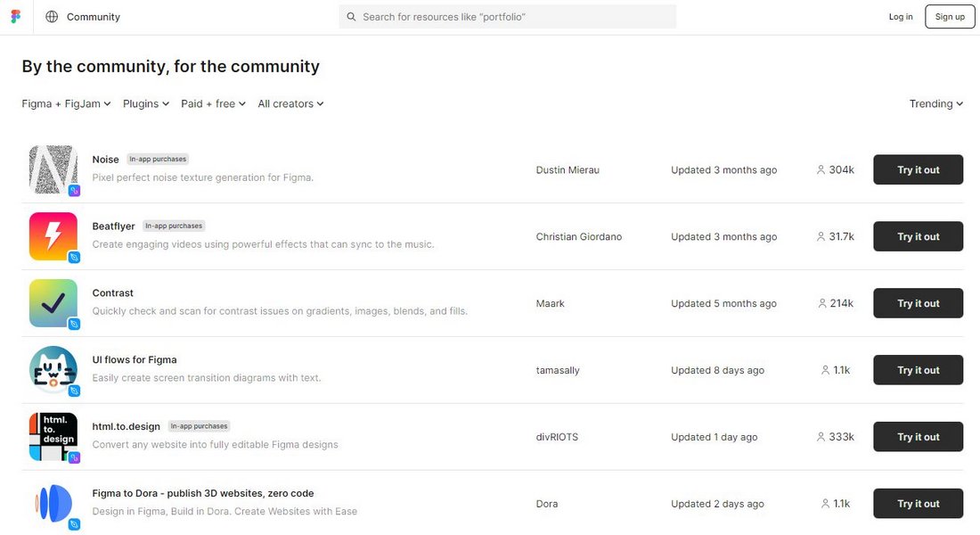This screenshot has height=535, width=980.
Task: Open the Trending sort dropdown
Action: point(935,103)
